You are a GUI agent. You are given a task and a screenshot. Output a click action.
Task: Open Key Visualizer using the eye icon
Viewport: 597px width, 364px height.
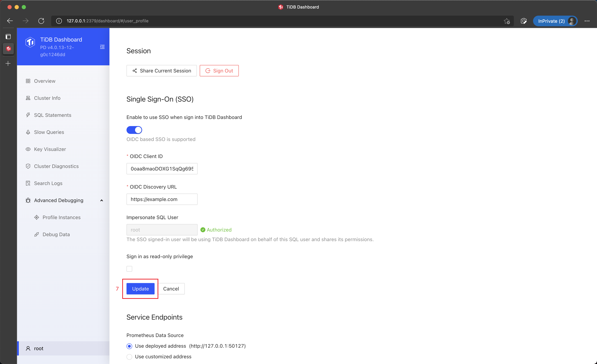pyautogui.click(x=28, y=149)
